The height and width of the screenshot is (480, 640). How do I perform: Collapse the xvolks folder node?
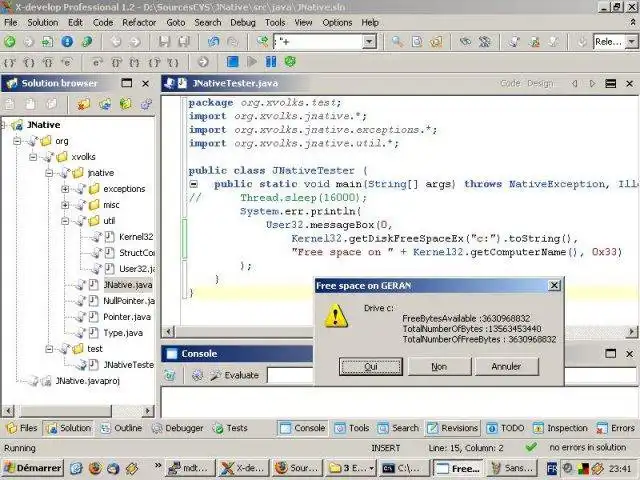(x=33, y=157)
